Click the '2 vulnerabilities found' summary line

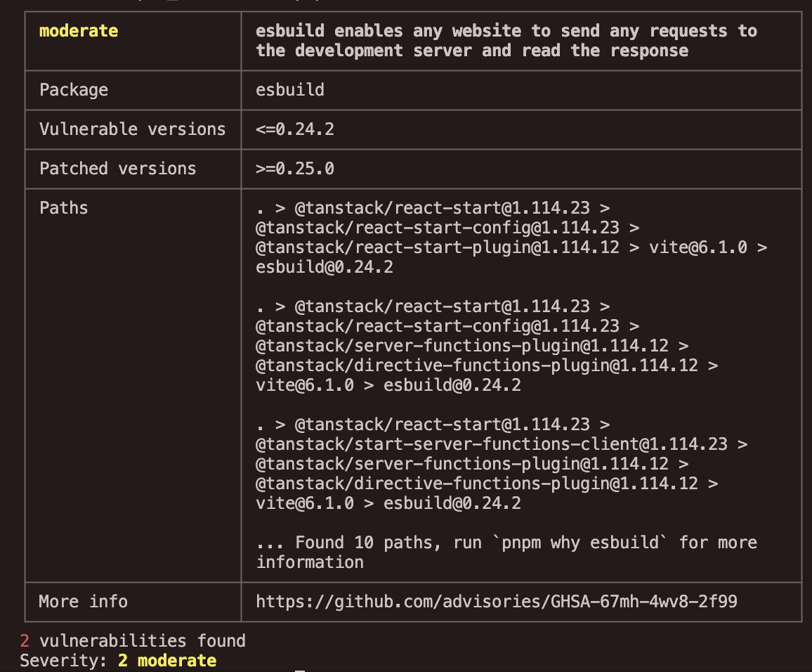[133, 641]
